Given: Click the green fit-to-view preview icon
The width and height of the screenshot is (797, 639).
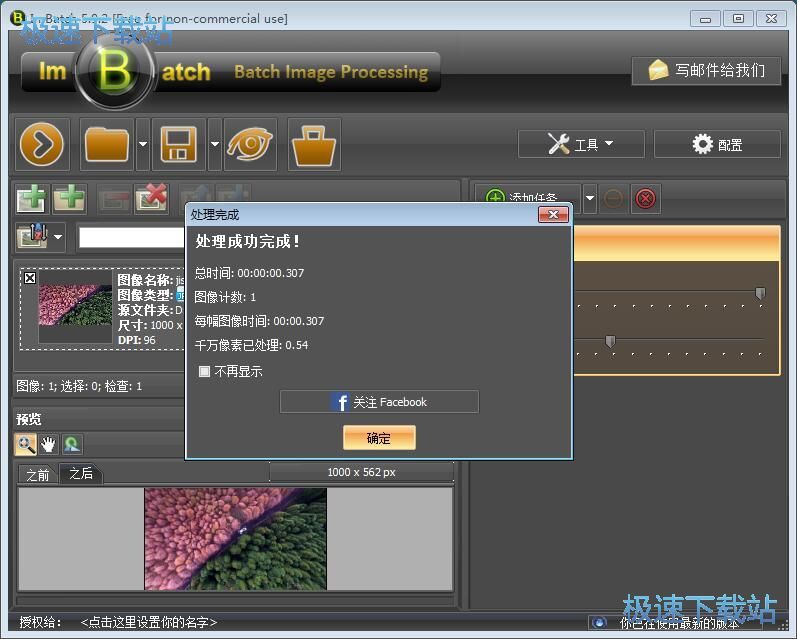Looking at the screenshot, I should [x=72, y=444].
